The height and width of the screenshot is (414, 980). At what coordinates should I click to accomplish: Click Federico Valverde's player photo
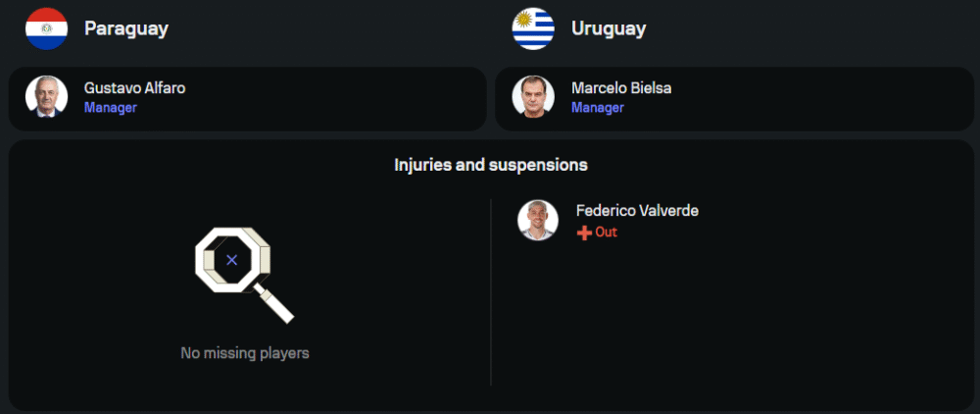538,221
